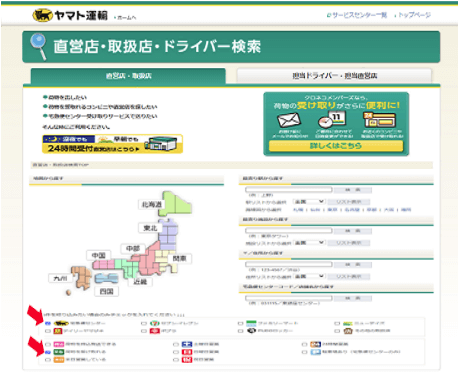Image resolution: width=458 pixels, height=379 pixels.
Task: Open the station list prefecture dropdown
Action: [x=309, y=202]
